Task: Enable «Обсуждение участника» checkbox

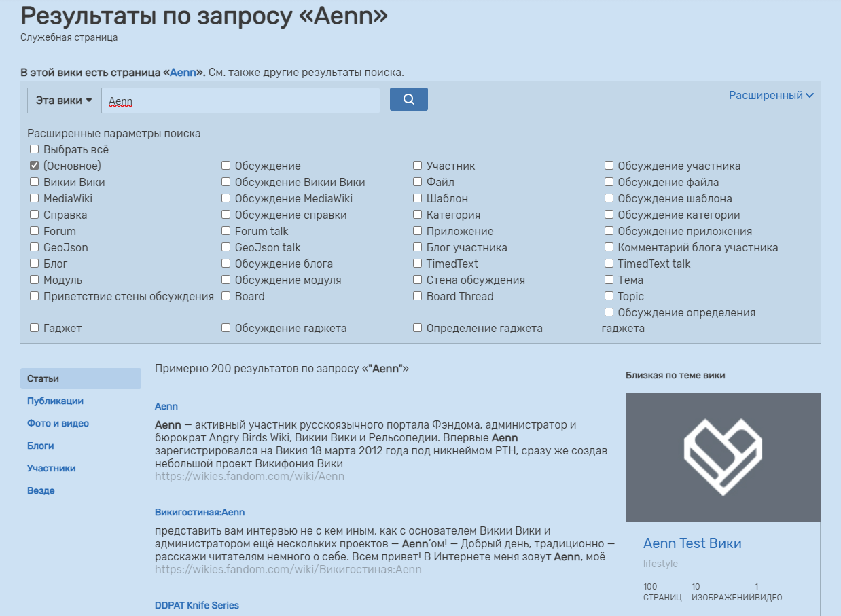Action: (x=609, y=166)
